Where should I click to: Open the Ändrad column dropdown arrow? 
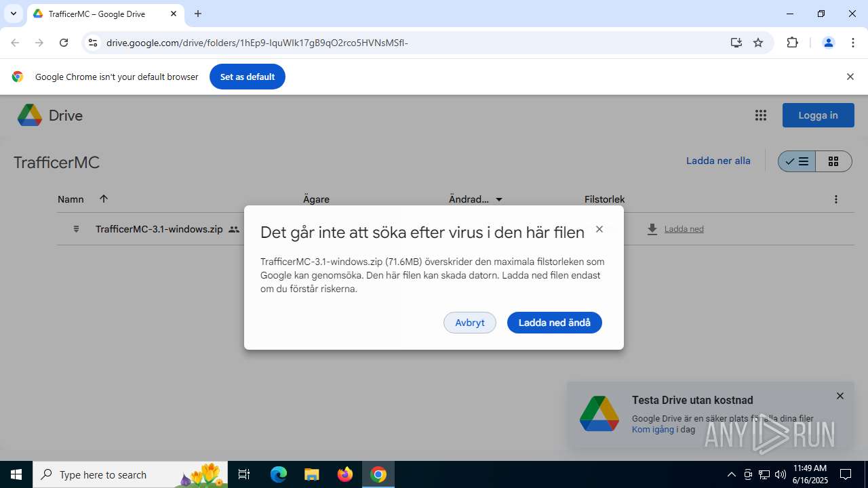point(499,199)
